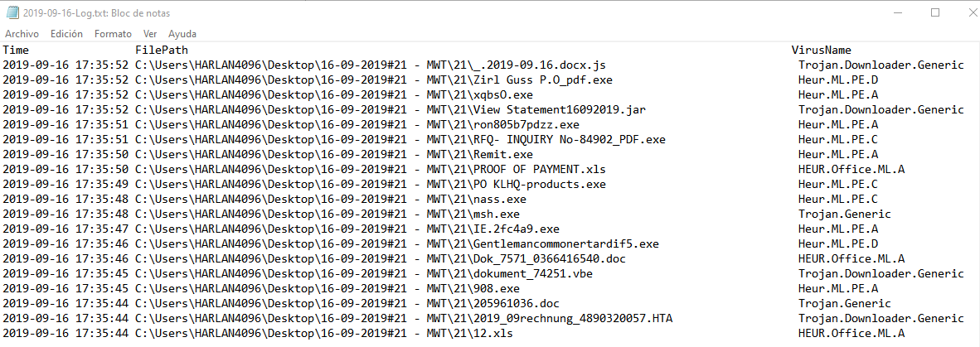Viewport: 980px width, 347px height.
Task: Open the Edición menu
Action: 66,34
